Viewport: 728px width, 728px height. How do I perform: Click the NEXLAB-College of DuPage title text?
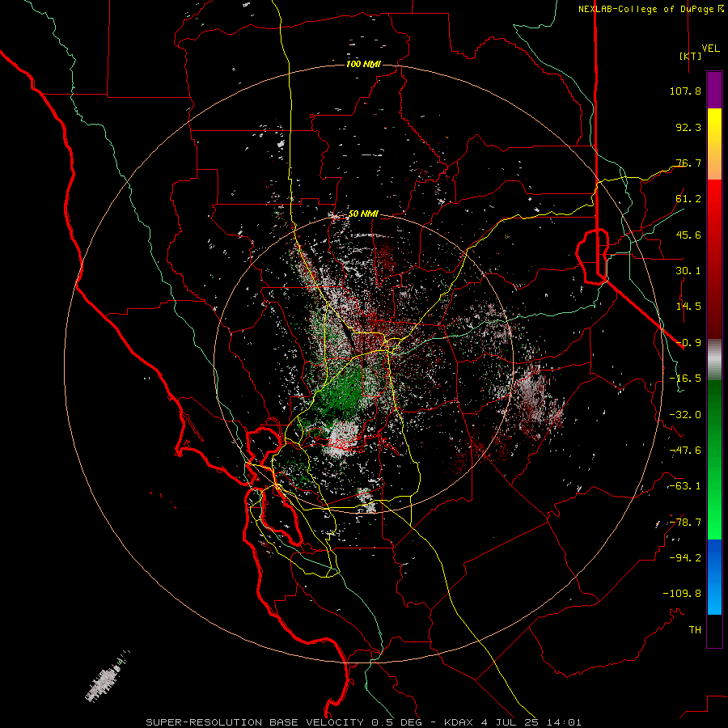[x=651, y=9]
